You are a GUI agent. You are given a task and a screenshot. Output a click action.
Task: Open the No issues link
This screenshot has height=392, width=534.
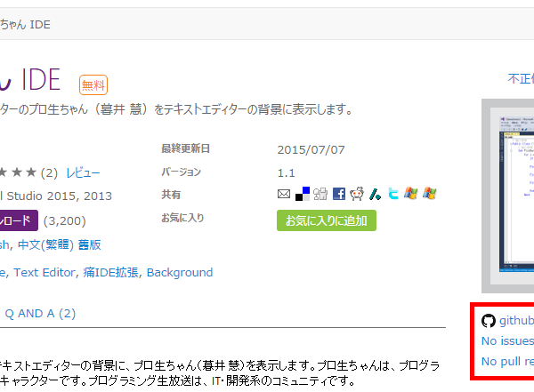(x=507, y=341)
